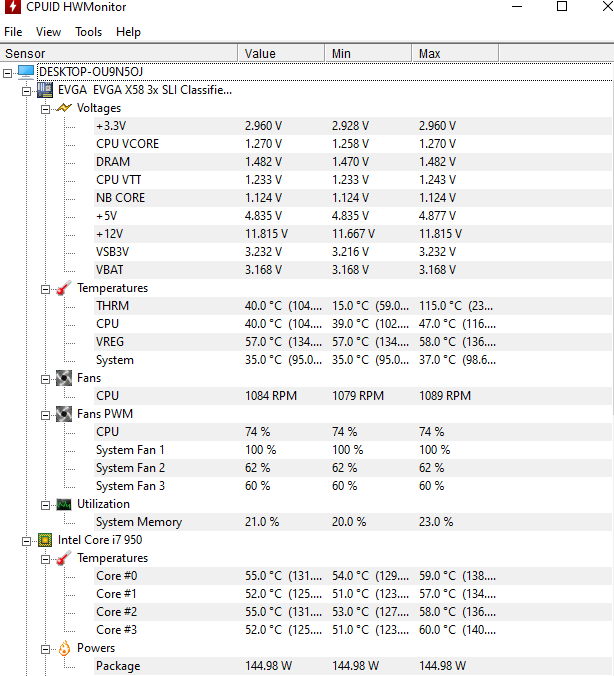Viewport: 614px width, 676px height.
Task: Minimize the HWMonitor window
Action: pos(517,6)
